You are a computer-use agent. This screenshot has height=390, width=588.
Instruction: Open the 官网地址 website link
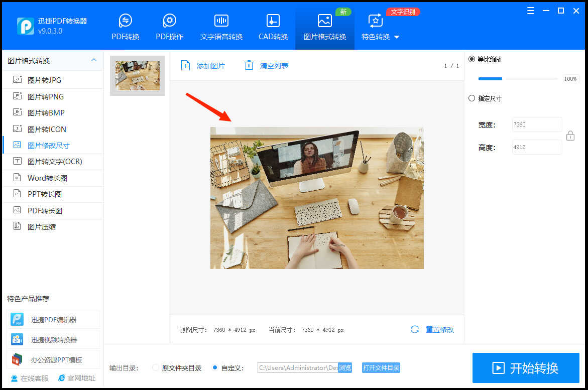coord(77,378)
